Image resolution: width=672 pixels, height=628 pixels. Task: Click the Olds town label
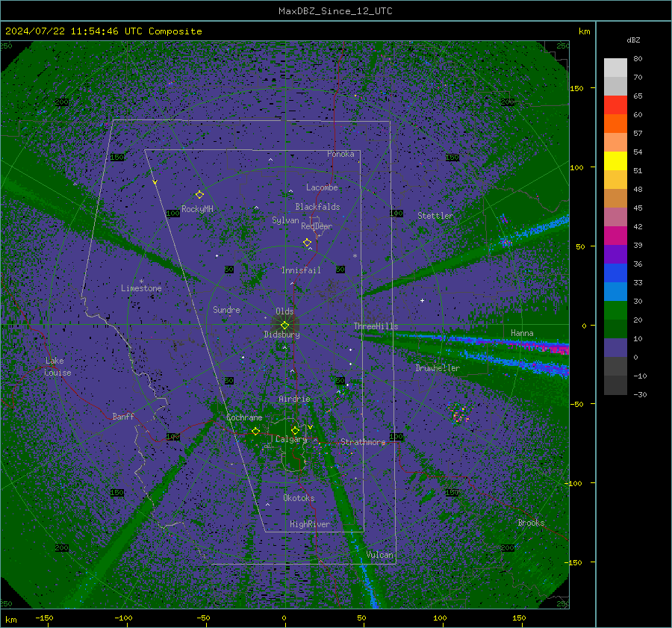pos(284,311)
